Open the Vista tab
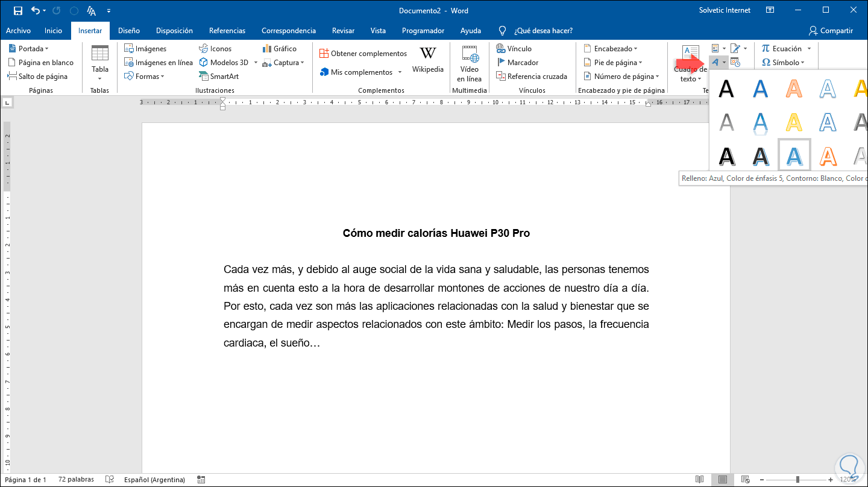The image size is (868, 487). (379, 31)
